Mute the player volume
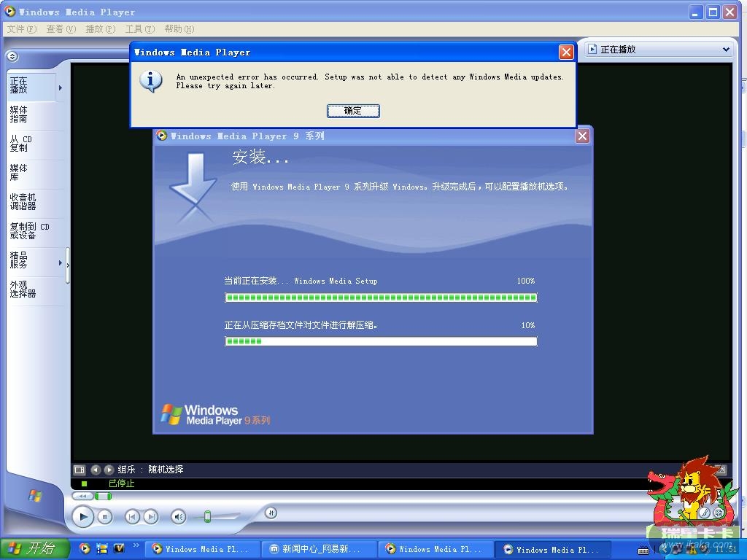This screenshot has width=747, height=560. tap(179, 517)
